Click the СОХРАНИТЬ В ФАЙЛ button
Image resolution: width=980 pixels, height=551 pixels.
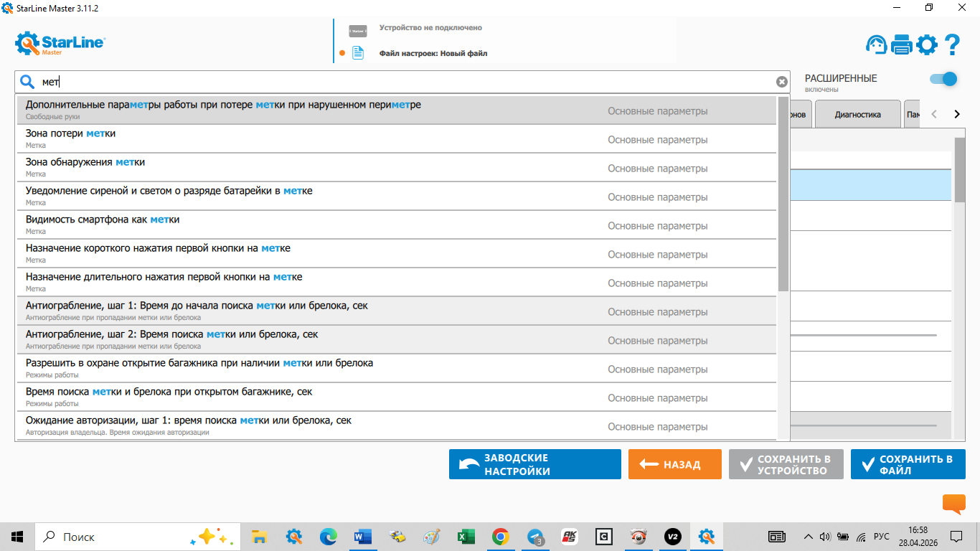pos(908,464)
